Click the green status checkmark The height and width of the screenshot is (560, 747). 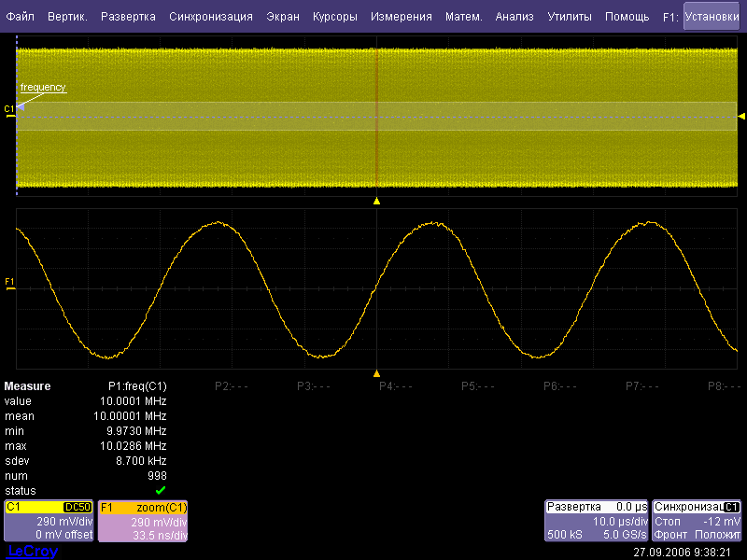tap(161, 490)
